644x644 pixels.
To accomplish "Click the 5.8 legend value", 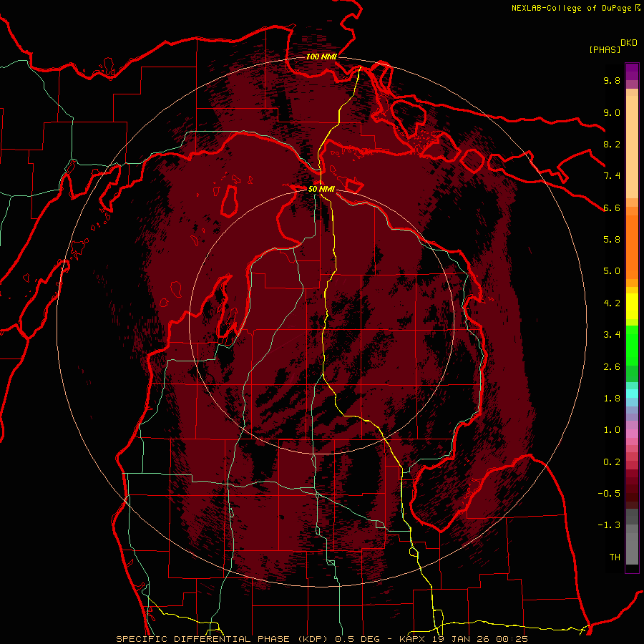I will coord(612,240).
